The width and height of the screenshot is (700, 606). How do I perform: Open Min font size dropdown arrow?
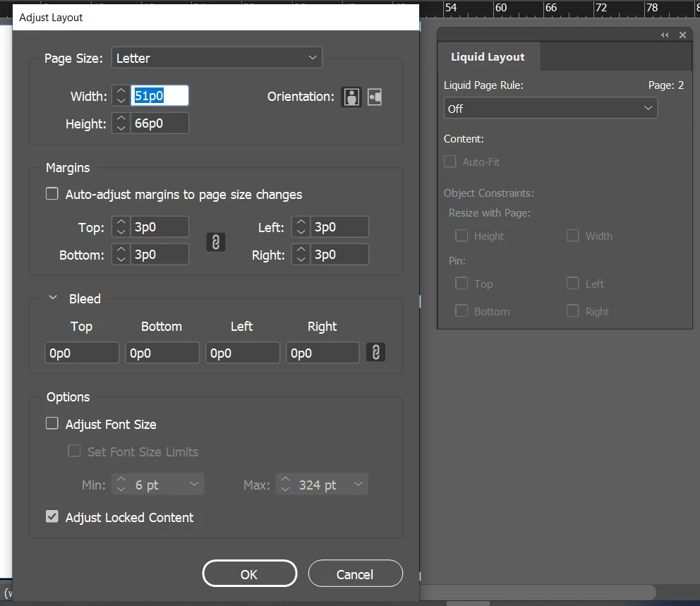[x=194, y=484]
